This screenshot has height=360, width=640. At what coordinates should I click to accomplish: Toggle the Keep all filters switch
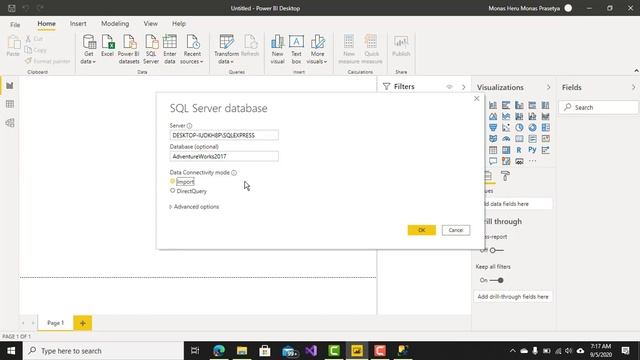pos(496,280)
